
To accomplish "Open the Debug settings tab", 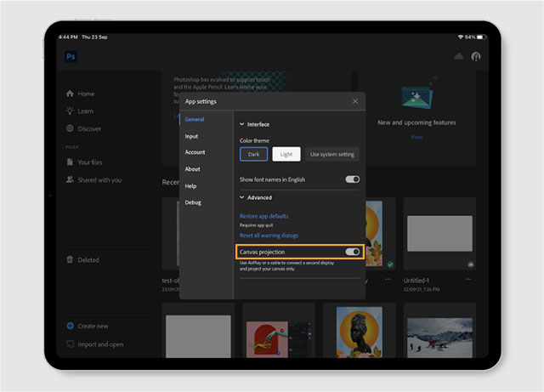I will pos(193,202).
